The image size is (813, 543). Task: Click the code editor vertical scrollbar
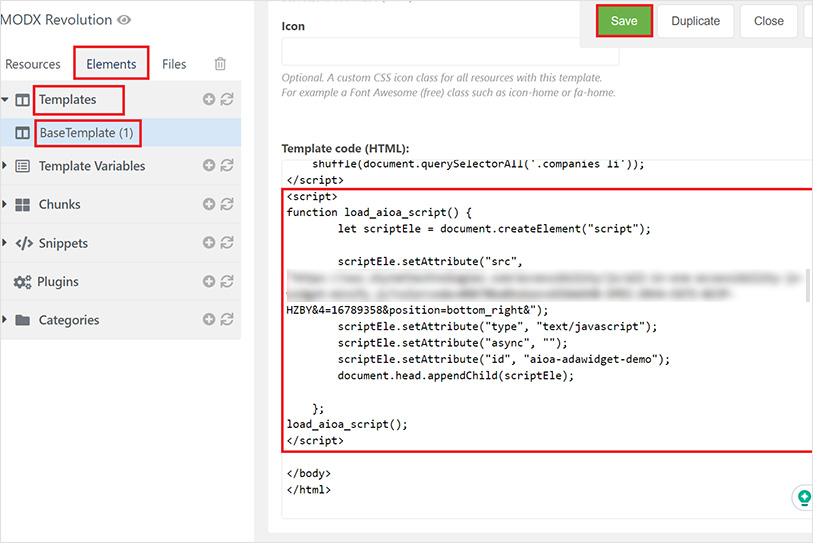point(807,285)
